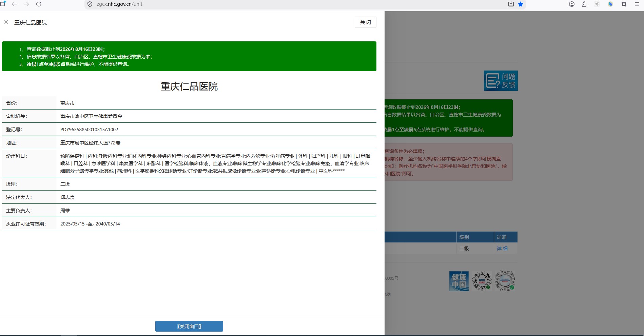
Task: Click the rightmost QR code in footer
Action: 505,281
